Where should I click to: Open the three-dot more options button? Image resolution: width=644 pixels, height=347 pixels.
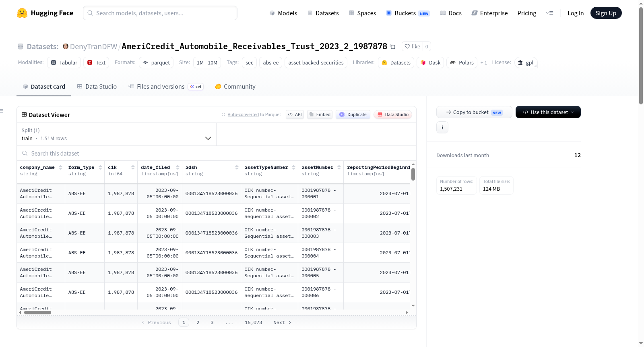coord(442,127)
